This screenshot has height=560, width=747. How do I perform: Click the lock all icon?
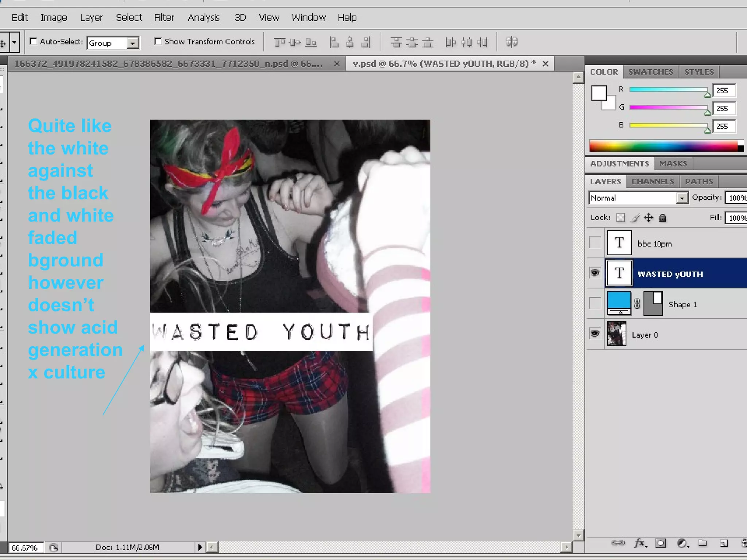[x=663, y=218]
